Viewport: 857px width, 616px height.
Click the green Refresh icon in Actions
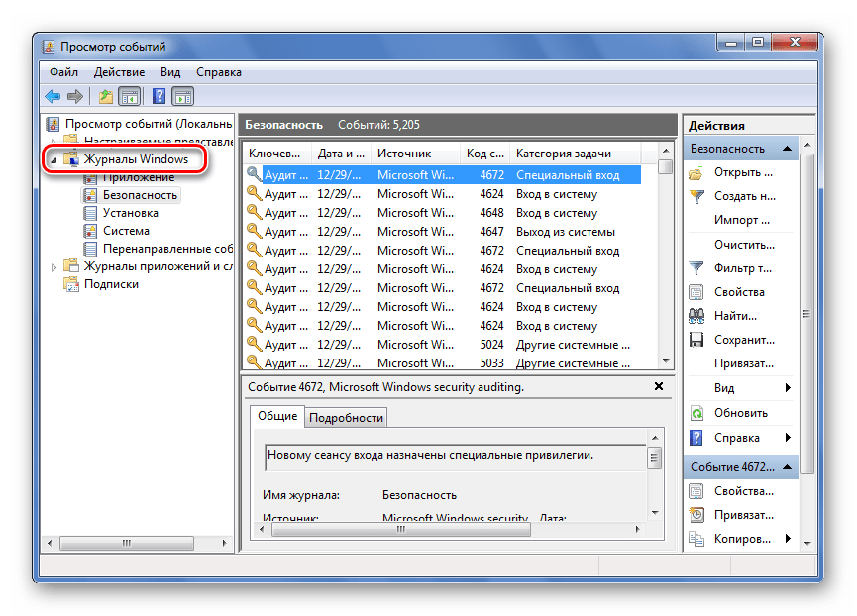coord(696,413)
